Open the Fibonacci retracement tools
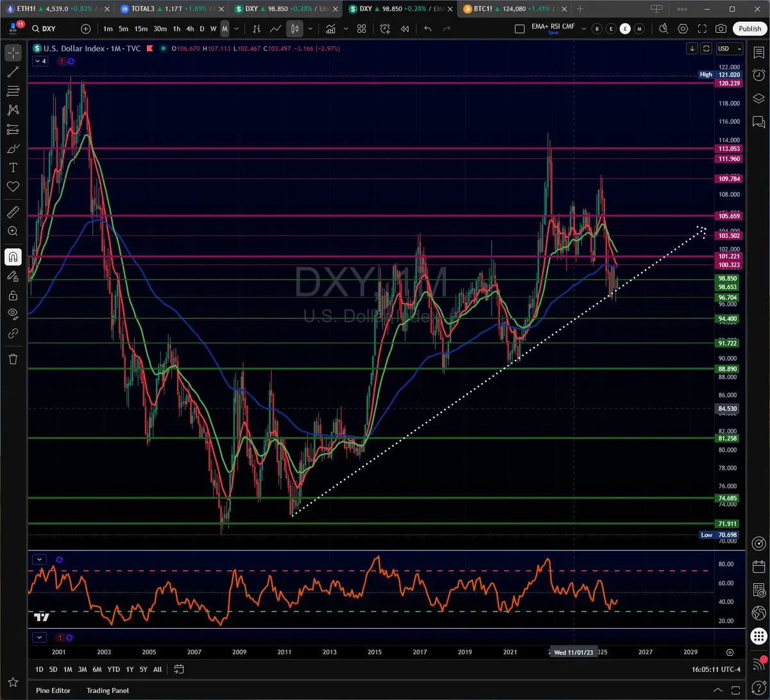This screenshot has width=770, height=700. [13, 91]
